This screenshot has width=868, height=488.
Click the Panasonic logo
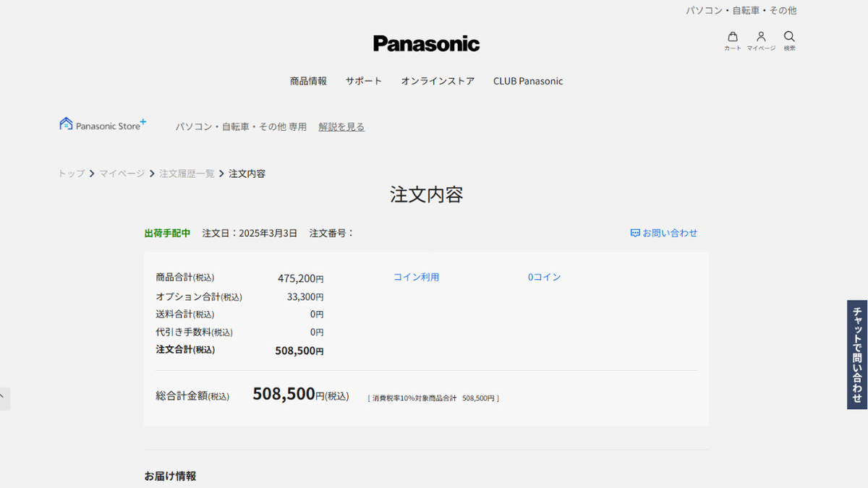pyautogui.click(x=427, y=43)
